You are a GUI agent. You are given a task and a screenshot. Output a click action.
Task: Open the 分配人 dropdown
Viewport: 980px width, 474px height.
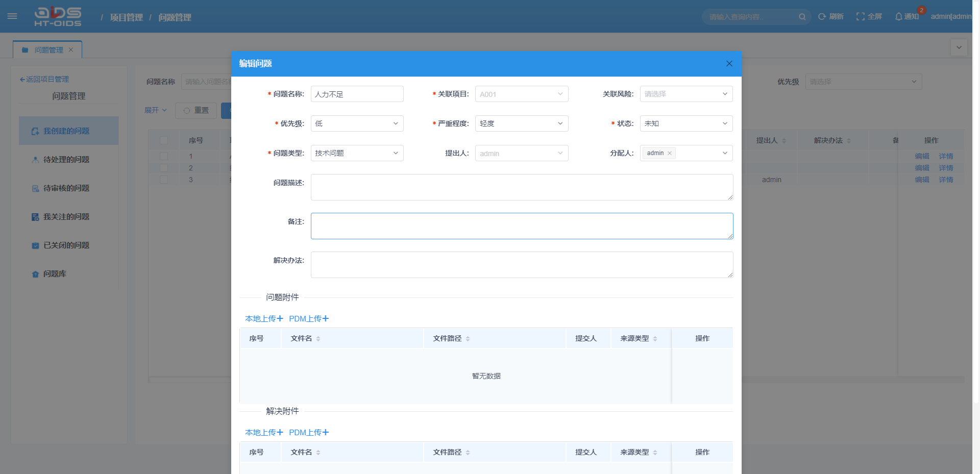pyautogui.click(x=687, y=153)
